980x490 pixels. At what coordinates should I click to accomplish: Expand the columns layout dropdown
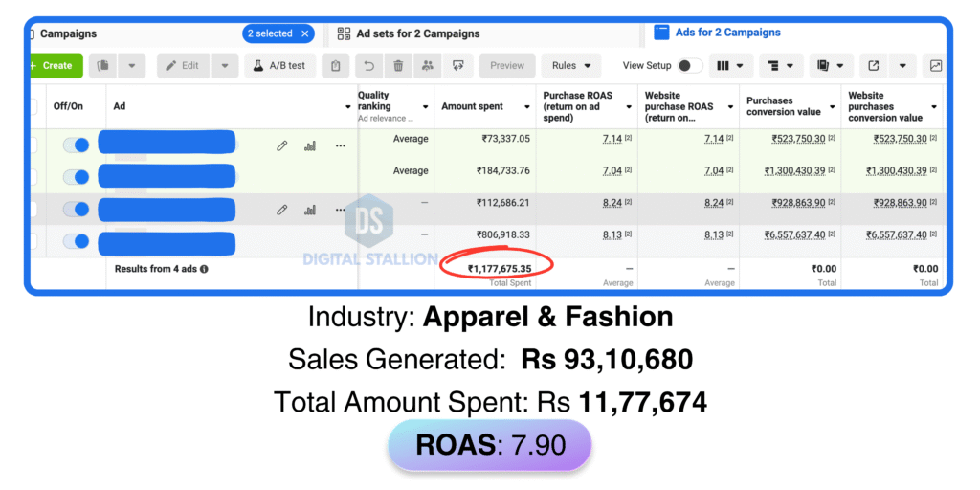click(x=731, y=66)
